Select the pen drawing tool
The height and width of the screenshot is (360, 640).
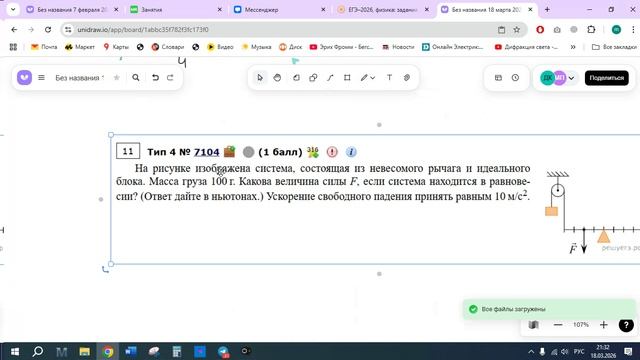tap(364, 78)
